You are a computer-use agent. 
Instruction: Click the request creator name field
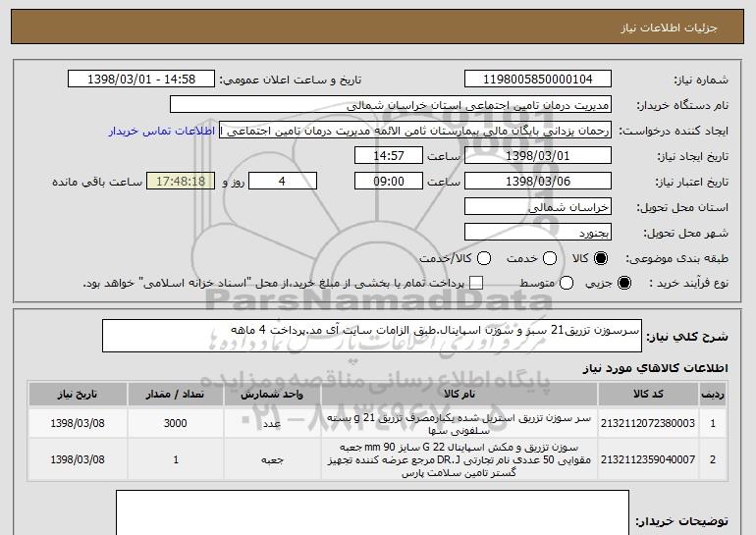coord(415,131)
